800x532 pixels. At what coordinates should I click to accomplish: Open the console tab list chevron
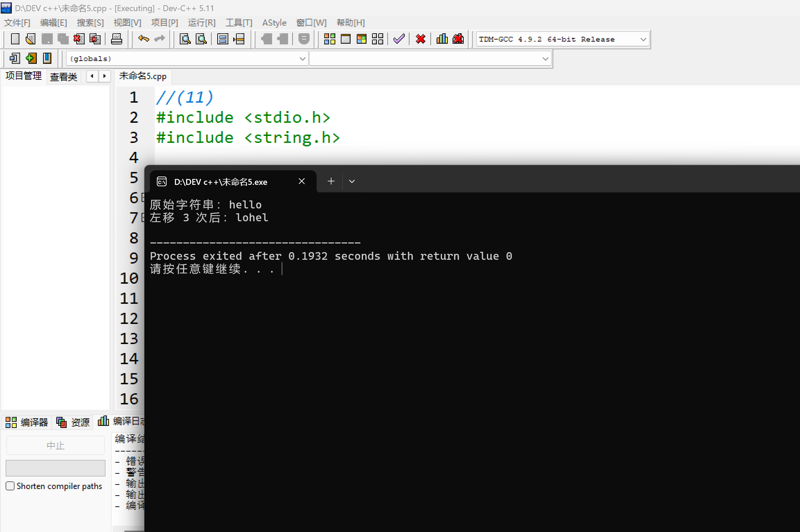(352, 181)
